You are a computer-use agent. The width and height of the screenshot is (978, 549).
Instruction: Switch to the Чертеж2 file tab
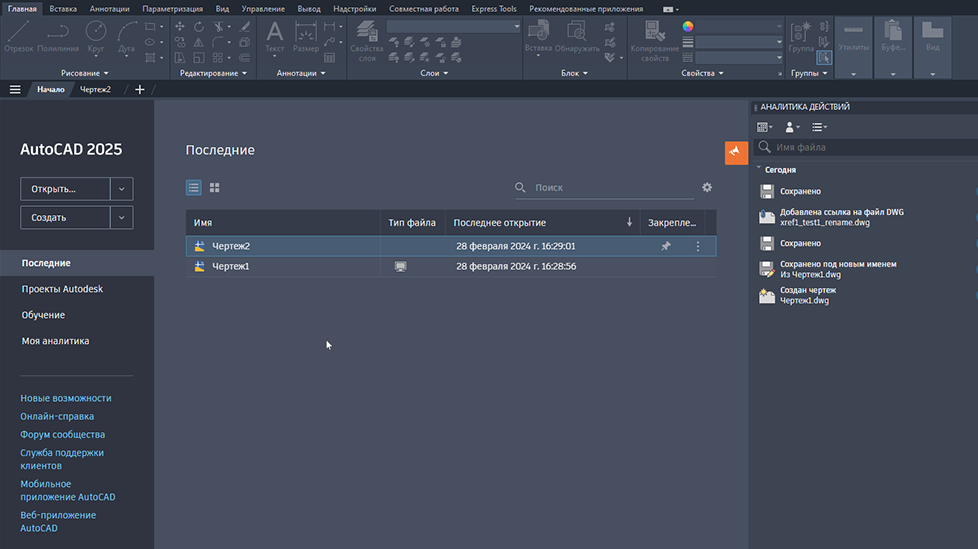[x=95, y=89]
